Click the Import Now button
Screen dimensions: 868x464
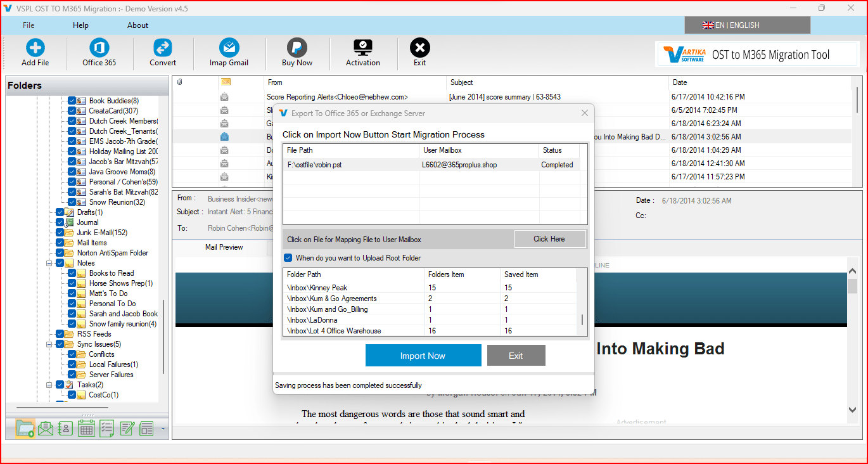coord(423,356)
